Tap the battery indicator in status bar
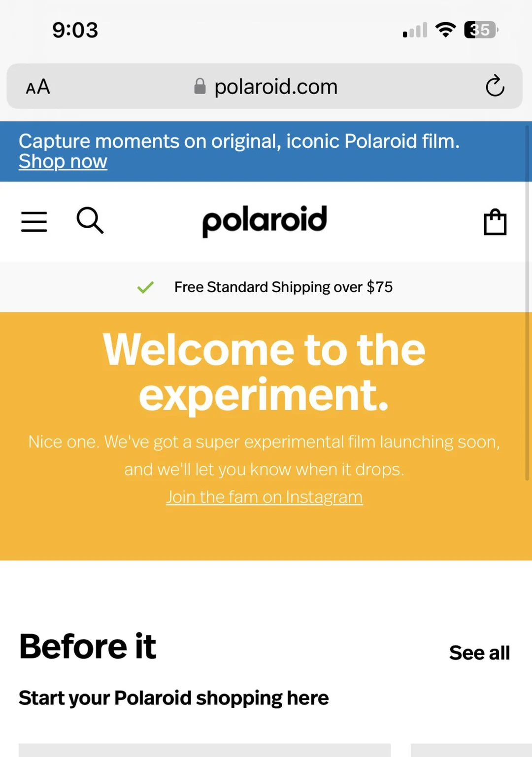Image resolution: width=532 pixels, height=757 pixels. coord(479,30)
